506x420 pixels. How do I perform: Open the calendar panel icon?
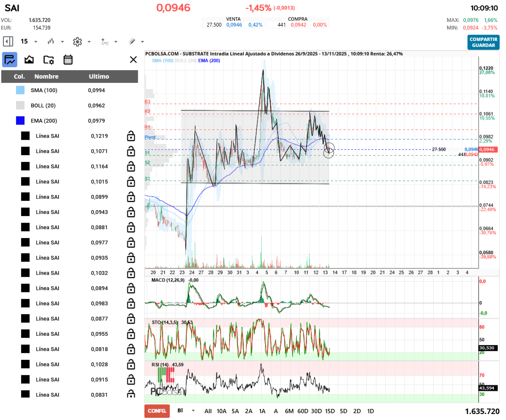click(68, 60)
